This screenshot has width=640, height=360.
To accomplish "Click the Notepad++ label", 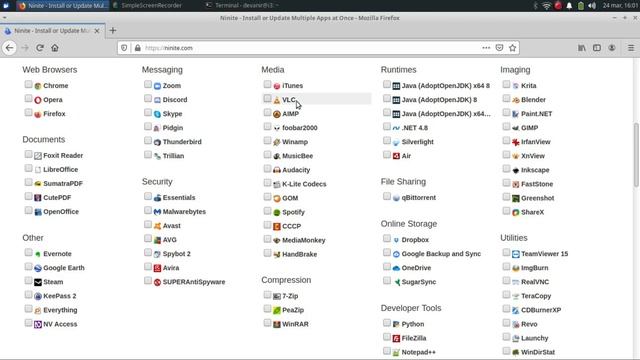I will point(418,352).
